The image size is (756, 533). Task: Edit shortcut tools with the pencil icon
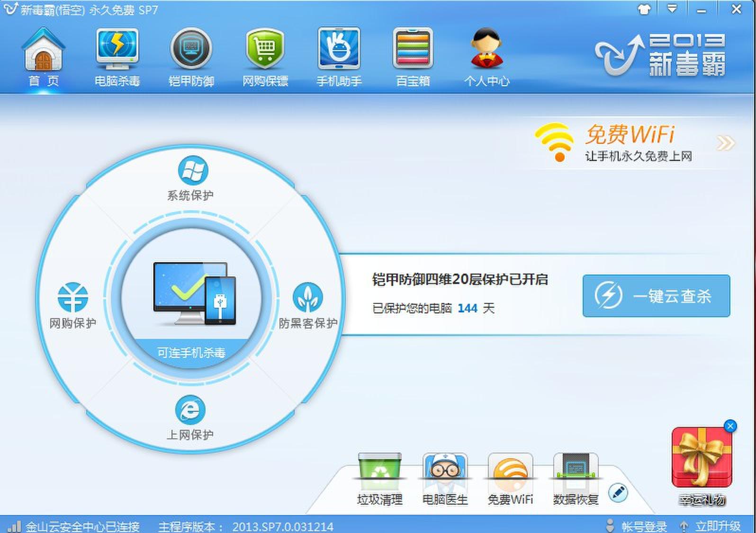[618, 493]
